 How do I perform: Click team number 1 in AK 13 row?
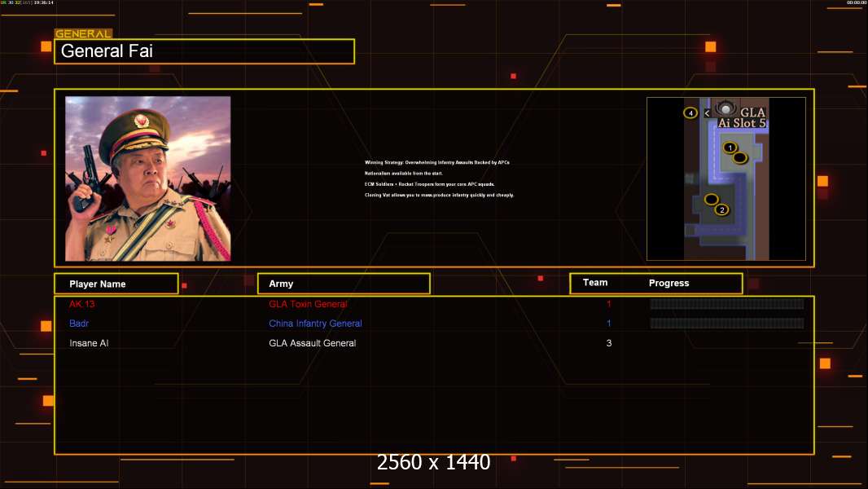(609, 304)
